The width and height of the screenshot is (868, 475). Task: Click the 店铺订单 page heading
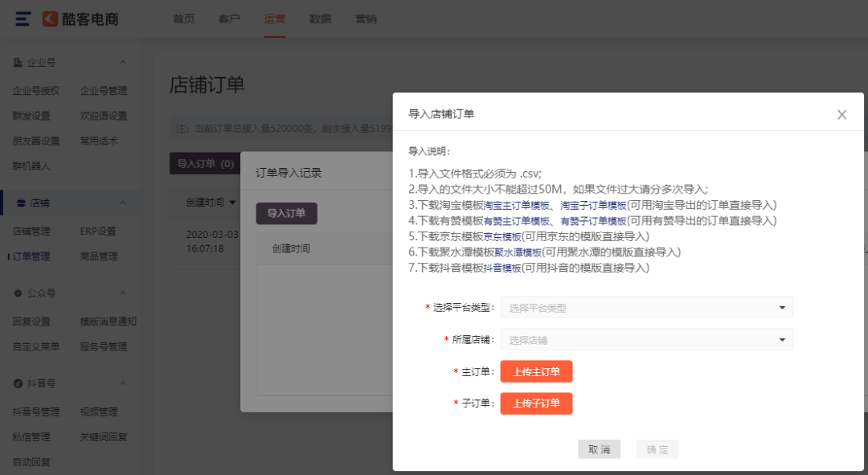coord(207,84)
